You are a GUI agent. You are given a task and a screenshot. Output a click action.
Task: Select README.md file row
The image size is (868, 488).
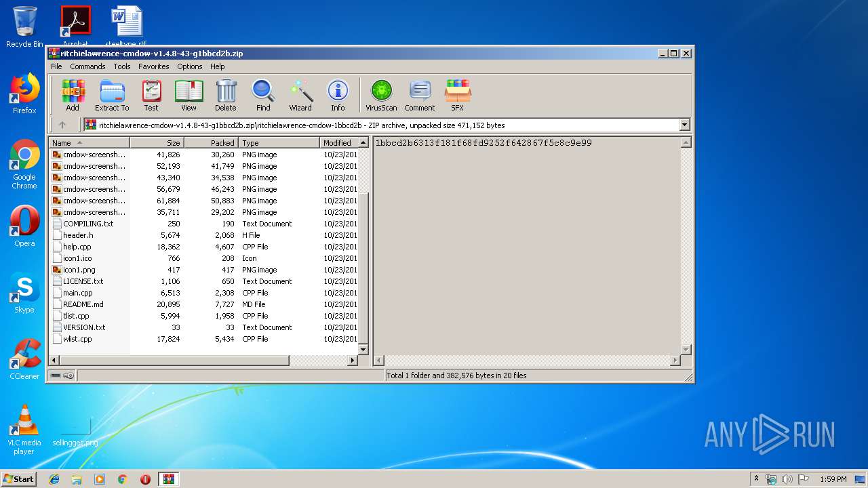203,304
